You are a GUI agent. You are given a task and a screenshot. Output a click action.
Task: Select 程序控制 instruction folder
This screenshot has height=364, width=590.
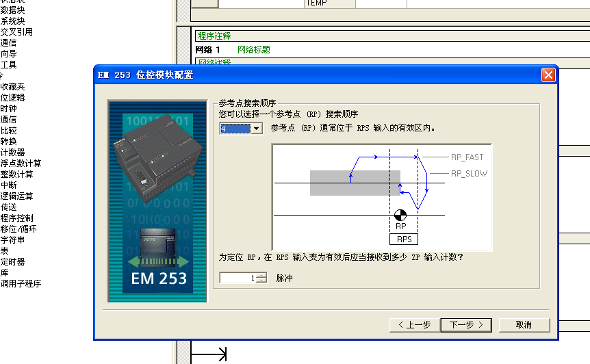(16, 218)
